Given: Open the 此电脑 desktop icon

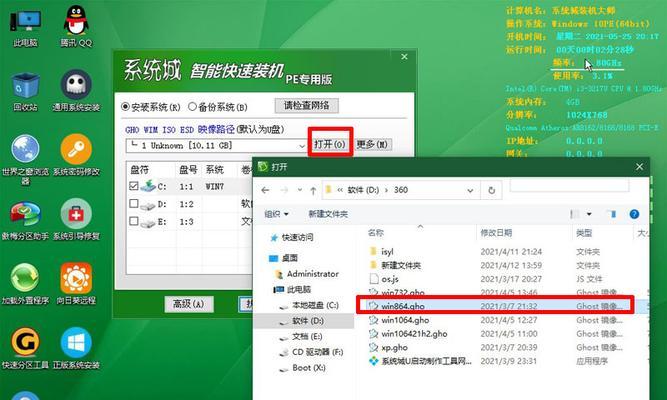Looking at the screenshot, I should tap(26, 26).
